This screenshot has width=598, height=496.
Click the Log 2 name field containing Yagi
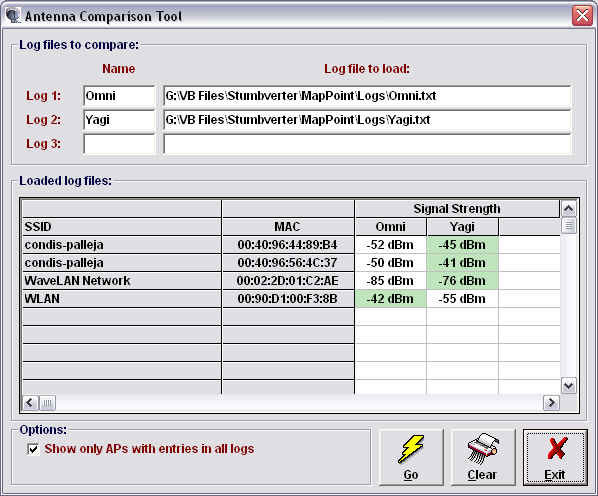[x=119, y=120]
